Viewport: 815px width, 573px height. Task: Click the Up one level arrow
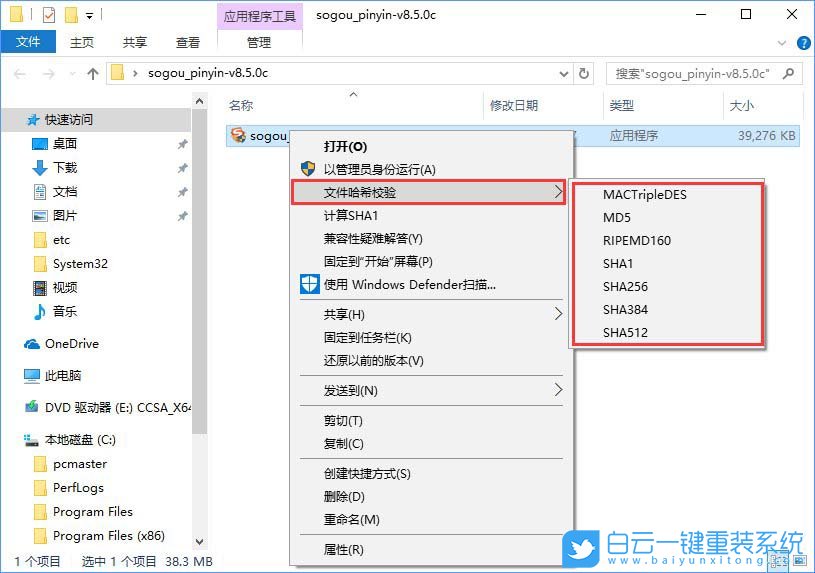(x=93, y=73)
